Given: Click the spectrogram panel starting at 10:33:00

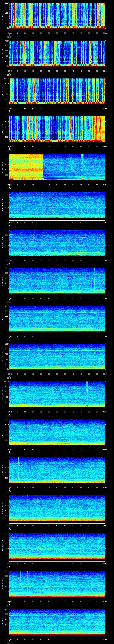Looking at the screenshot, I should click(x=57, y=167).
